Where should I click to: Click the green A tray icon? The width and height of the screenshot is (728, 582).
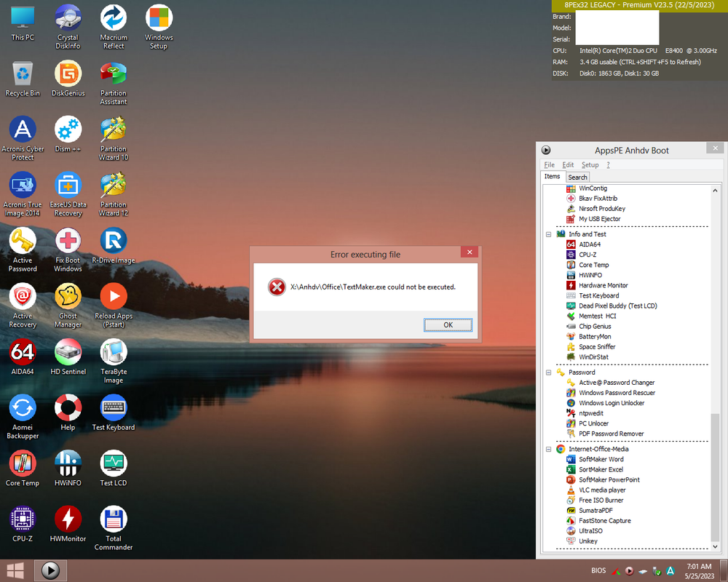[x=670, y=571]
